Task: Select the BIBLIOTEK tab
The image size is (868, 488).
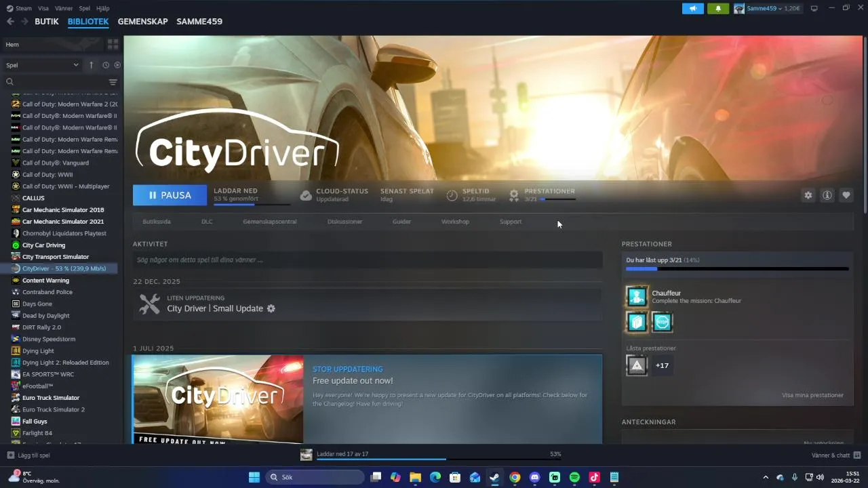Action: tap(88, 21)
